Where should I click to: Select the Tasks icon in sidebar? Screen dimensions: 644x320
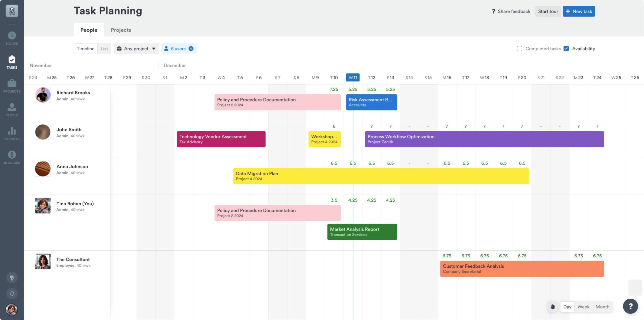pyautogui.click(x=12, y=62)
